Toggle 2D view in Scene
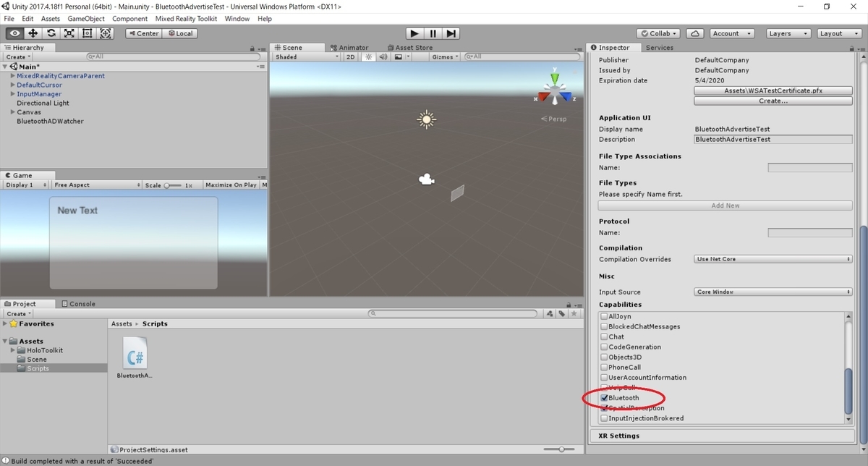This screenshot has width=868, height=466. (x=351, y=56)
